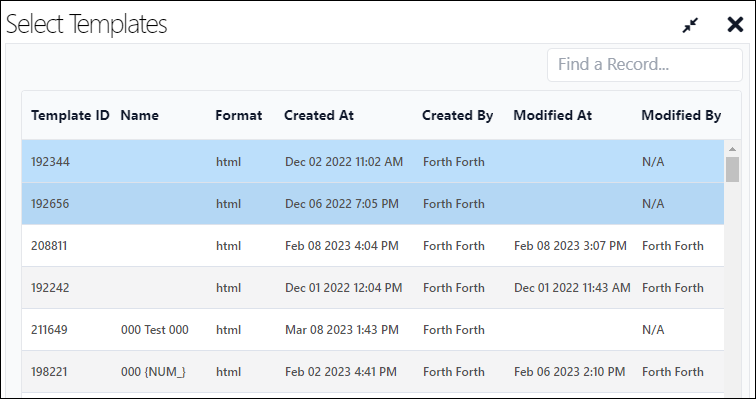Click the Mar 08 2023 1:43 PM created date cell
The width and height of the screenshot is (756, 399).
click(x=342, y=330)
